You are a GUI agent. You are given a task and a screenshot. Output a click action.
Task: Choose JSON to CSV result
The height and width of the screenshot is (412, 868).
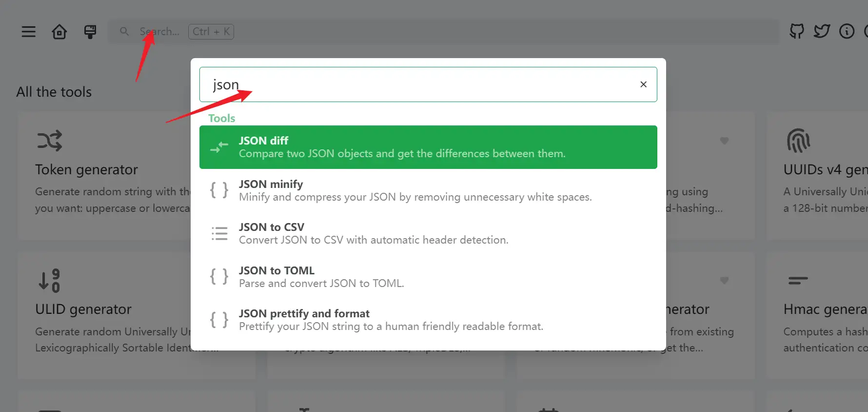(428, 233)
